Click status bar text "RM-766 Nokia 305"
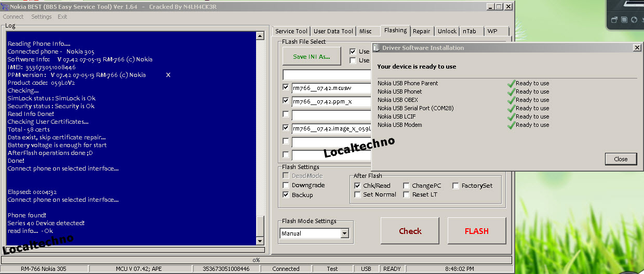The height and width of the screenshot is (274, 644). pos(44,269)
